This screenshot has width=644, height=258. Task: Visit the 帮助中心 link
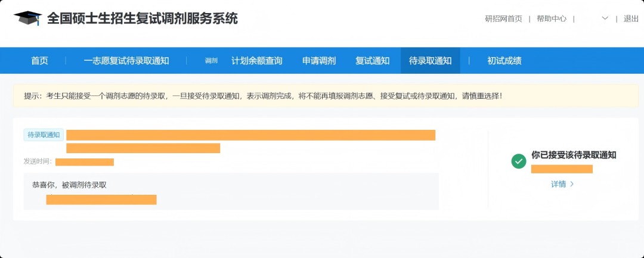pos(552,18)
